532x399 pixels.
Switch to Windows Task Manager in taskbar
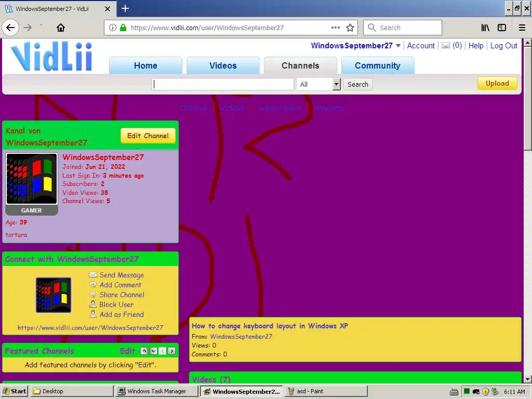coord(156,391)
